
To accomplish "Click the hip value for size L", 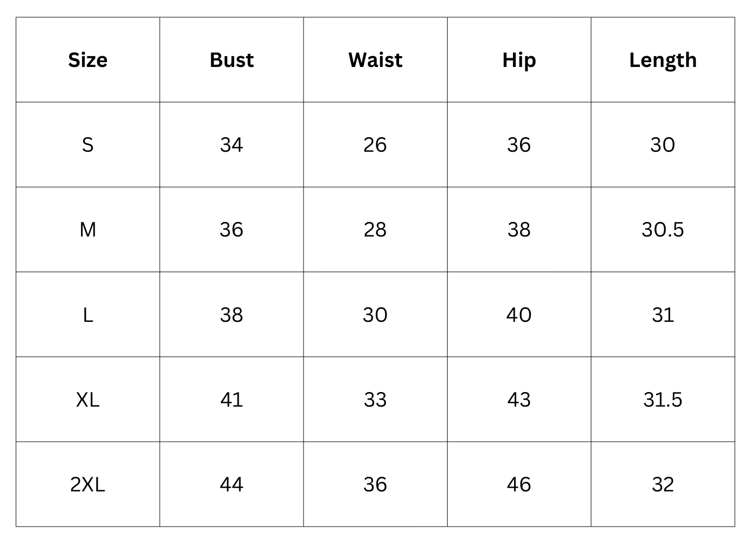I will click(519, 315).
